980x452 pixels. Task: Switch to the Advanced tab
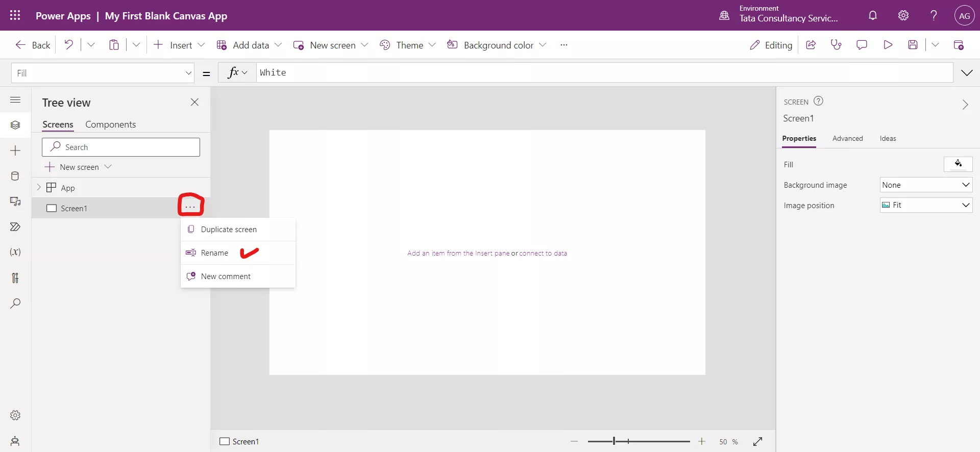coord(847,138)
